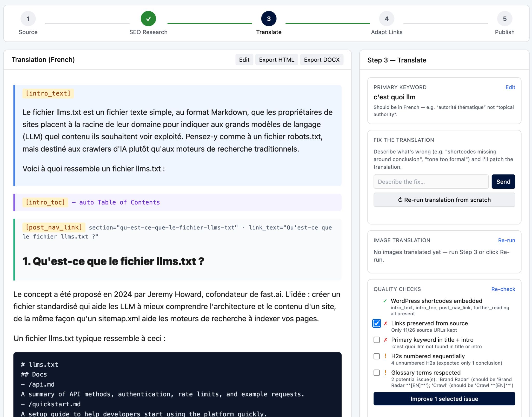Screen dimensions: 532x417
Task: Re-run image translation
Action: [506, 240]
